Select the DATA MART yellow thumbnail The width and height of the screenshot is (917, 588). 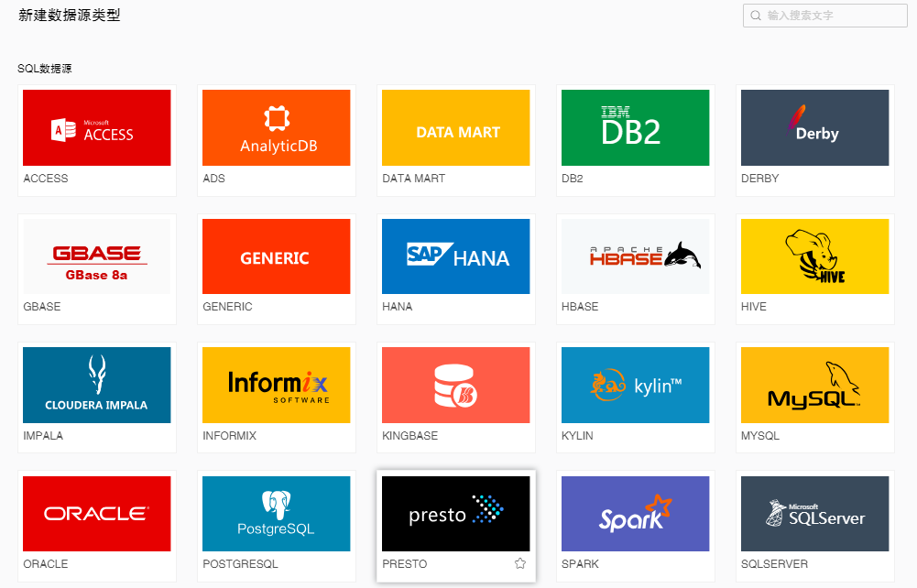coord(455,128)
